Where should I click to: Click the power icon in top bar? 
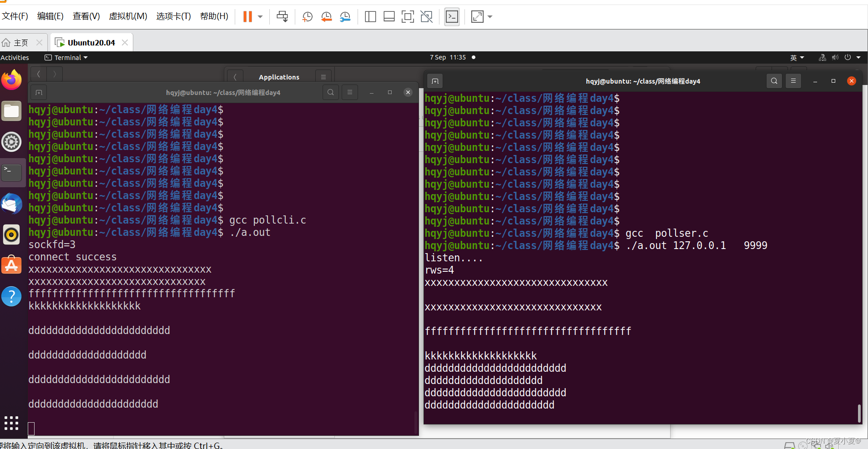pyautogui.click(x=848, y=58)
